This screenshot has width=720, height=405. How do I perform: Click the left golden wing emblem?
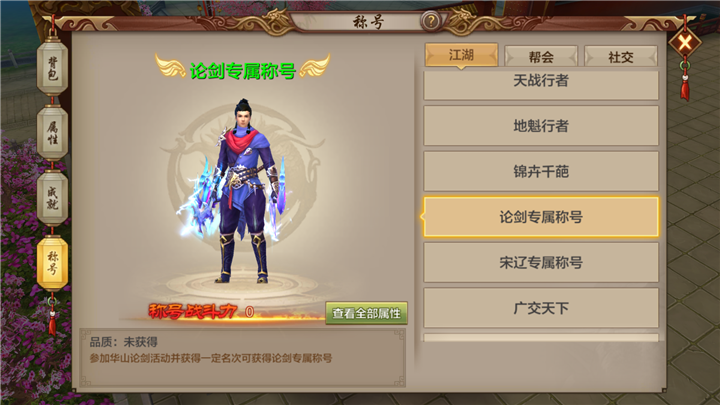point(170,67)
